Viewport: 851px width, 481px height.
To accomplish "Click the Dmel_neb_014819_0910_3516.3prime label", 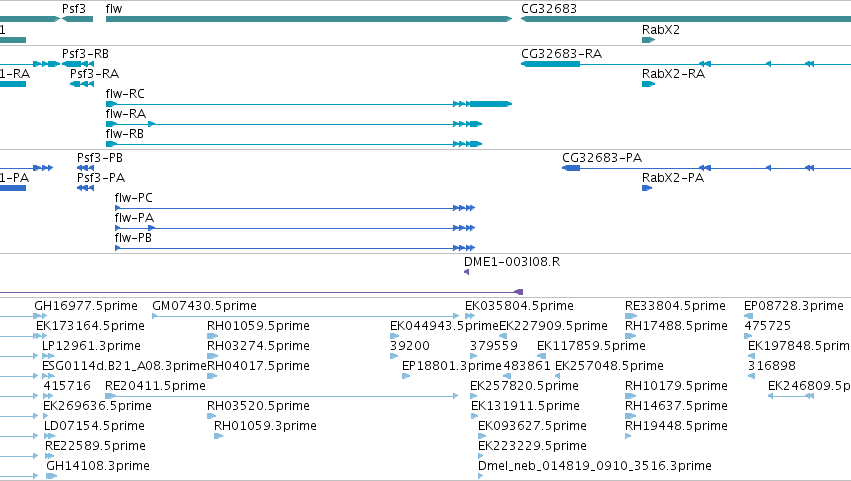I will (595, 466).
